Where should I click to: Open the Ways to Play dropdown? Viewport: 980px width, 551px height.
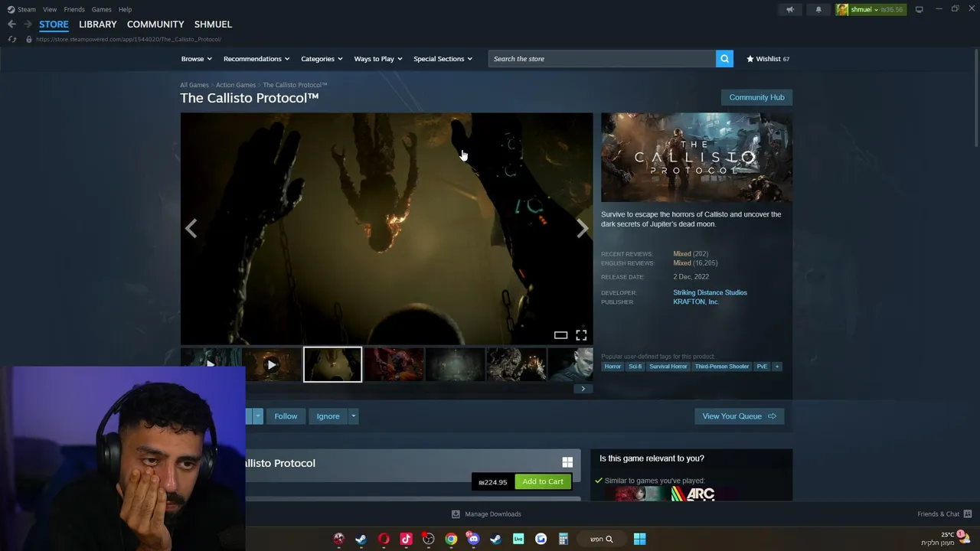click(x=378, y=59)
